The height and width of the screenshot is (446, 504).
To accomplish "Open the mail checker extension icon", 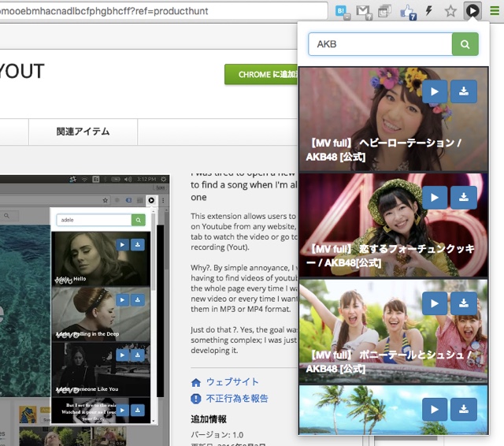I will 364,12.
